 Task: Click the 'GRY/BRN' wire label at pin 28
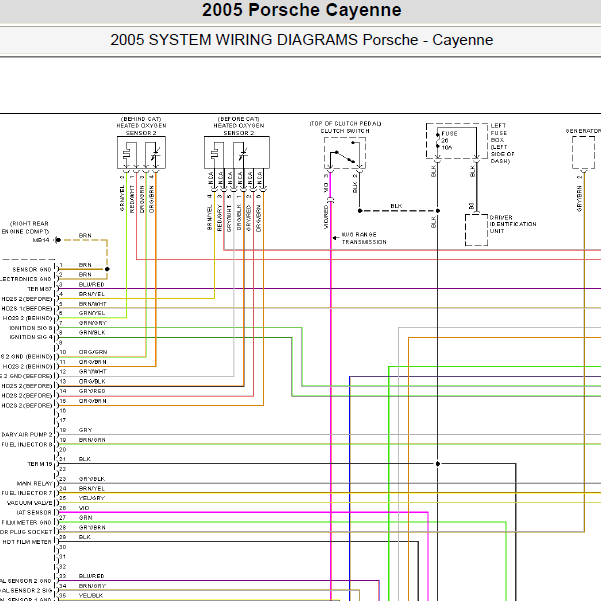click(x=92, y=528)
